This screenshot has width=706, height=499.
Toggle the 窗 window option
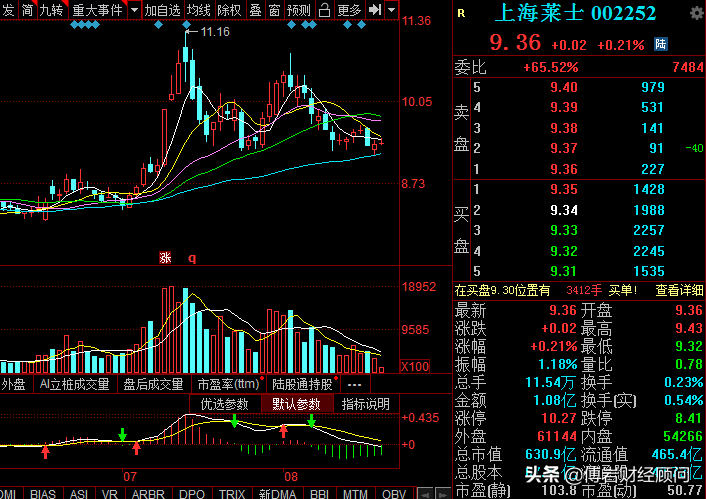(x=275, y=10)
